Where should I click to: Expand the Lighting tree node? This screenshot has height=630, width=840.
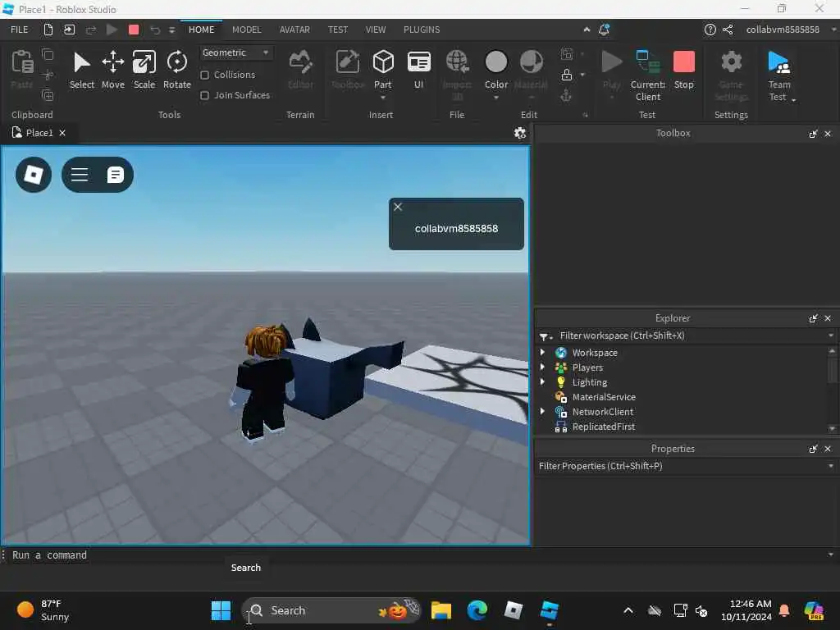542,381
